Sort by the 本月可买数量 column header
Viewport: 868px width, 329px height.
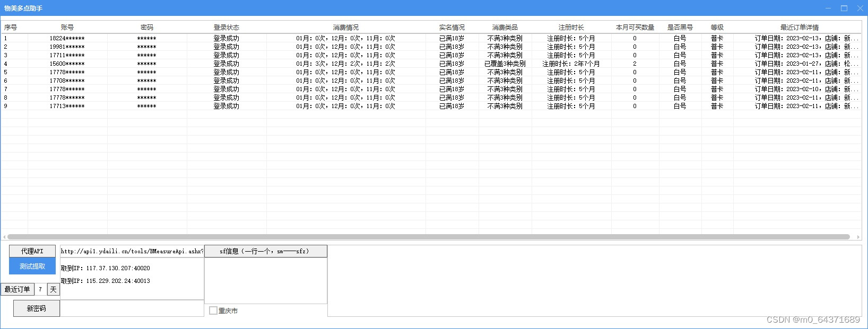(635, 28)
